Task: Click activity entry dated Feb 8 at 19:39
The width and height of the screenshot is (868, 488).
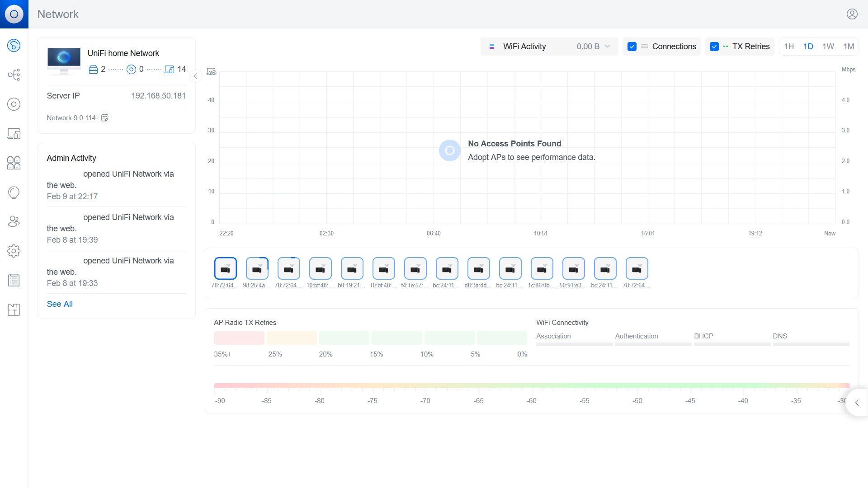Action: (117, 229)
